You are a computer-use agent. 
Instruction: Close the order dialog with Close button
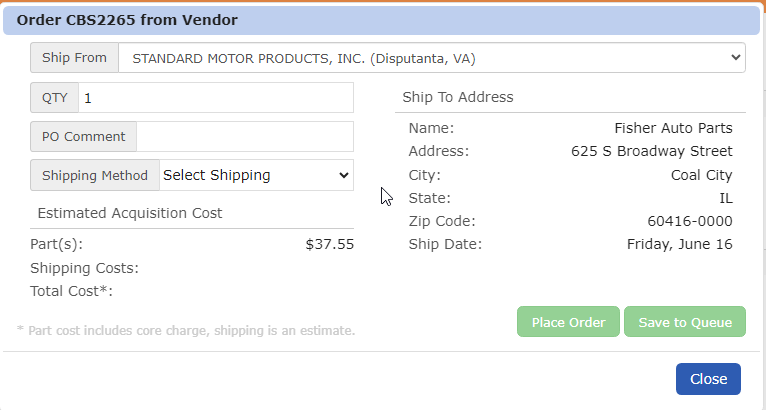coord(708,379)
